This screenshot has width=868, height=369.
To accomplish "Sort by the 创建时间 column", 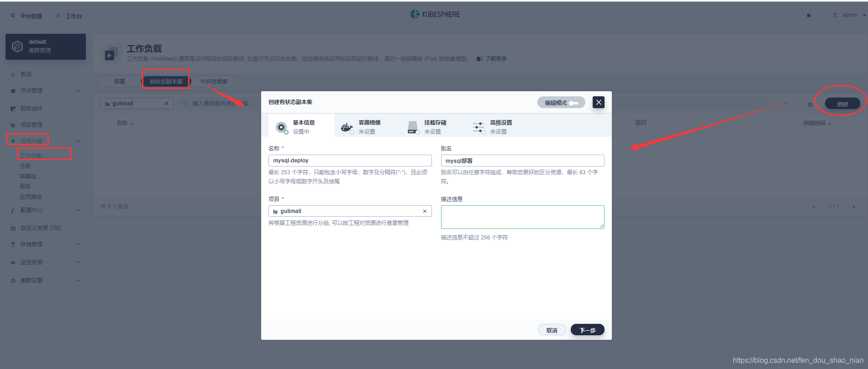I will click(x=817, y=123).
